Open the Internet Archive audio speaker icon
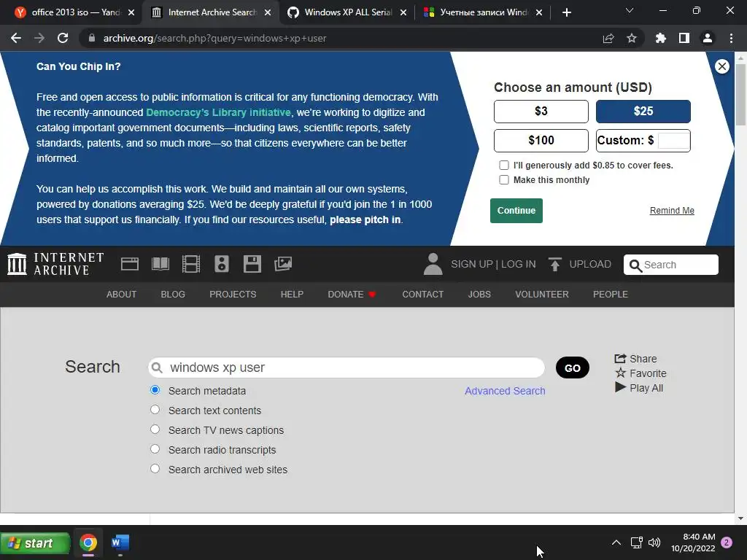Screen dimensions: 747x560 (x=222, y=264)
